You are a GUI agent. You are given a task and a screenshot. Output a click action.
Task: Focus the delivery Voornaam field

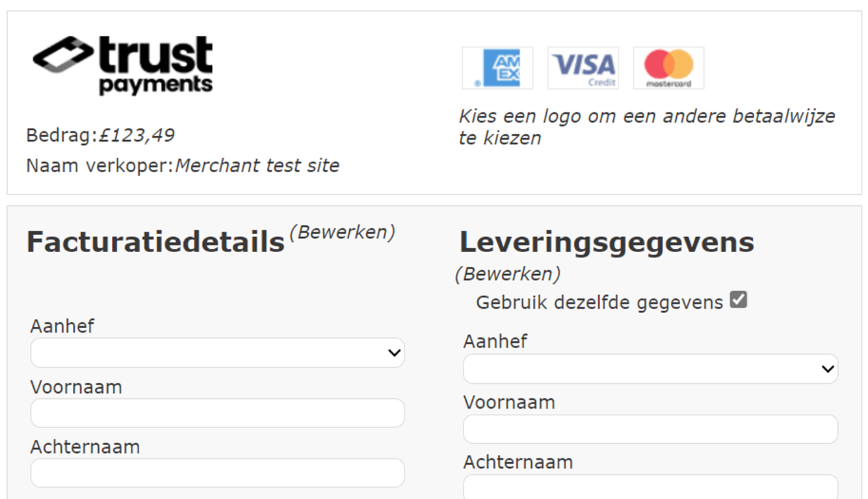tap(650, 429)
